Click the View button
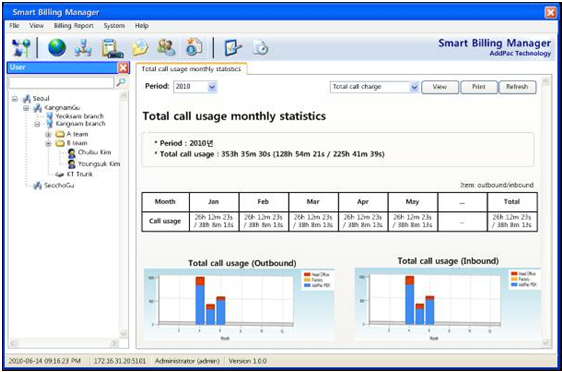 click(x=440, y=87)
